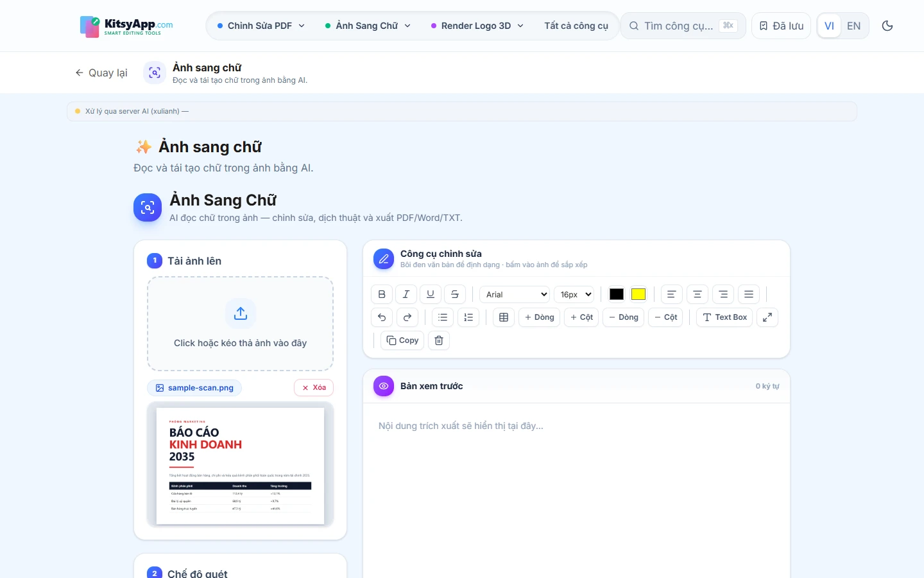This screenshot has width=924, height=578.
Task: Delete content with the trash icon
Action: (439, 340)
